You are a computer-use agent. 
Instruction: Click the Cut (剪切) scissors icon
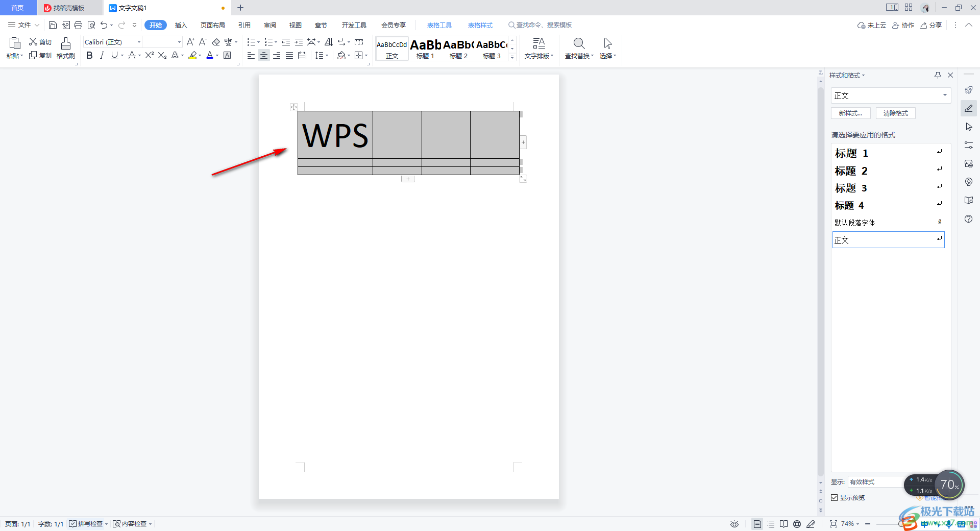pos(33,42)
